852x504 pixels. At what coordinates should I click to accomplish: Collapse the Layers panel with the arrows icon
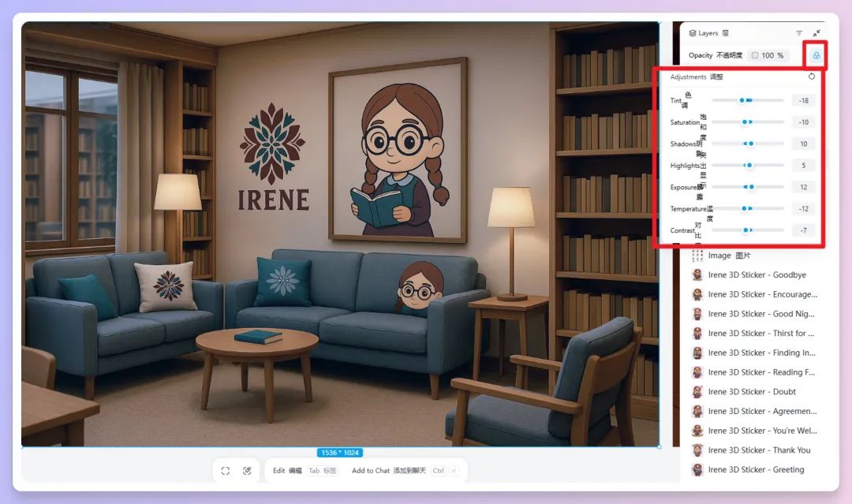click(x=816, y=33)
